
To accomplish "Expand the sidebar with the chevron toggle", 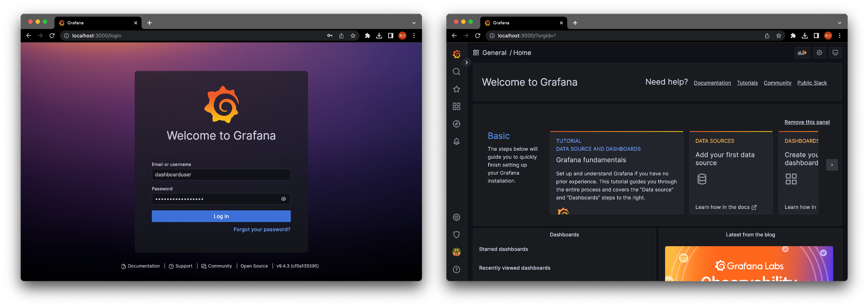I will pyautogui.click(x=466, y=63).
